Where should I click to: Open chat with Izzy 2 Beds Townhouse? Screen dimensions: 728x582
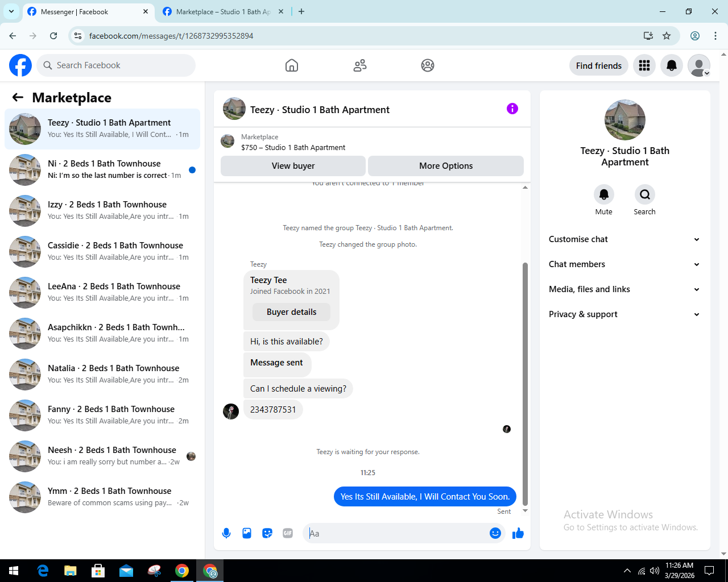point(102,210)
